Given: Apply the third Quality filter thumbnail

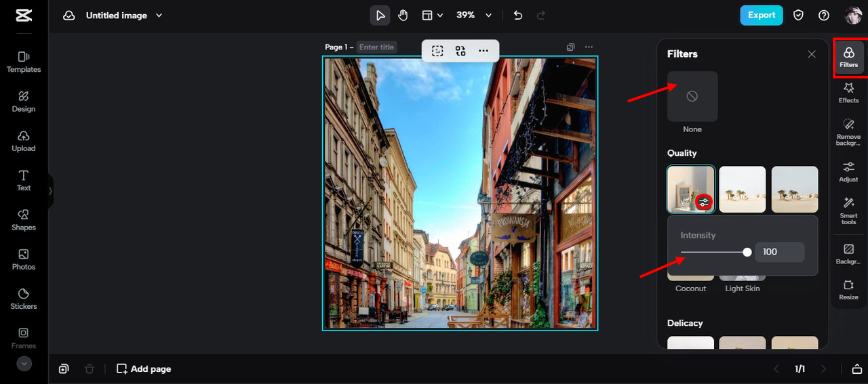Looking at the screenshot, I should click(795, 190).
